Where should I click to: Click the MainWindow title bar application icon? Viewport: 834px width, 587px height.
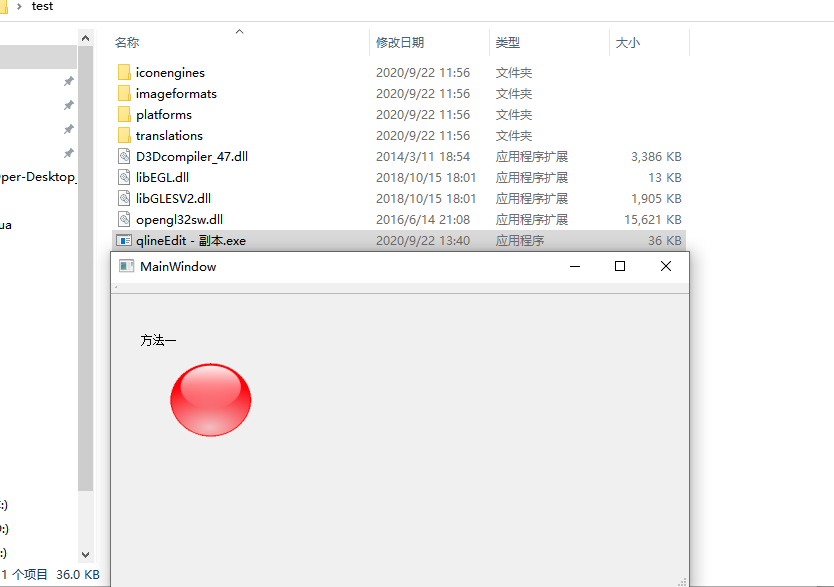(x=125, y=265)
